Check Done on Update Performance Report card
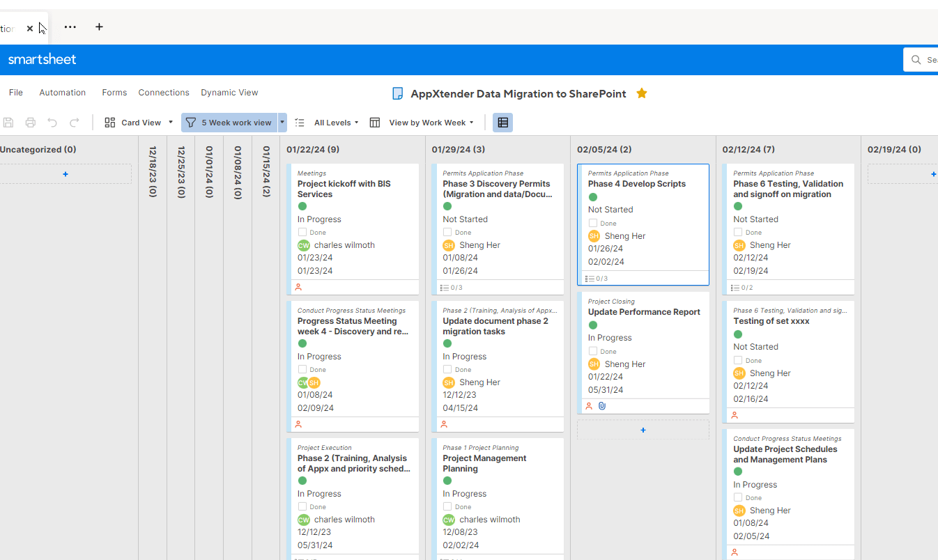938x560 pixels. 593,352
